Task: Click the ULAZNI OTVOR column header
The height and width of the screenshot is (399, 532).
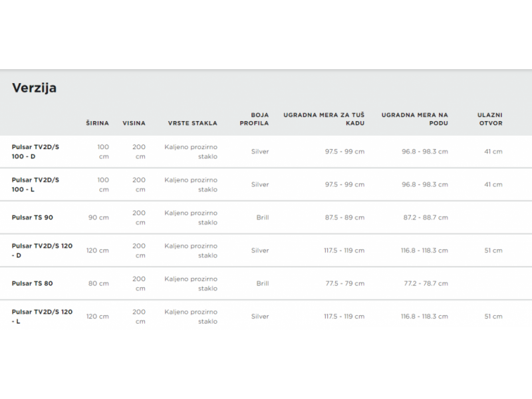Action: pyautogui.click(x=490, y=119)
